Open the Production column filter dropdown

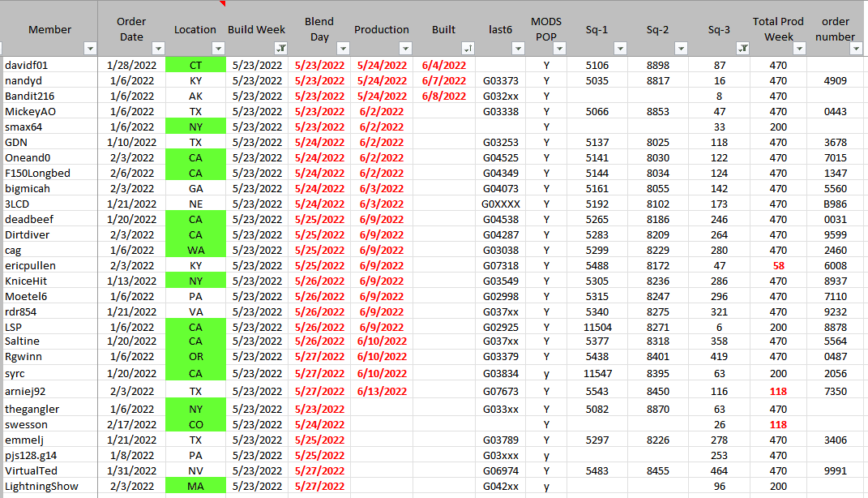point(404,49)
